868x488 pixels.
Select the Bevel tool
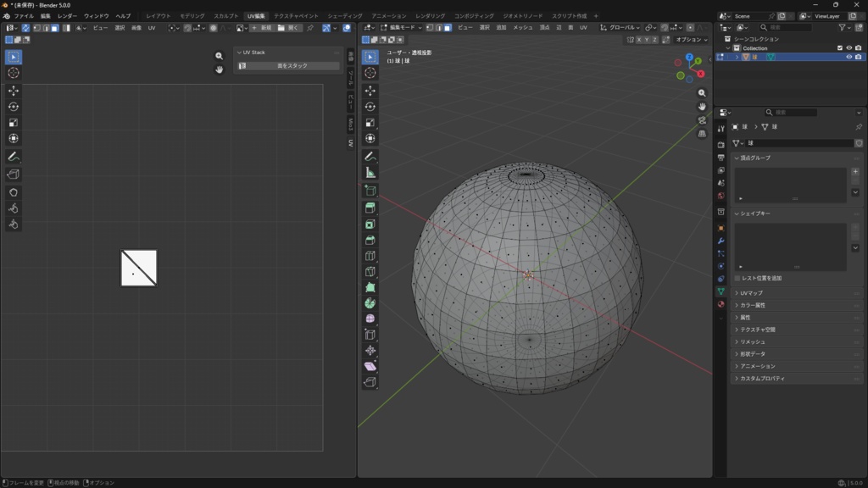click(370, 240)
